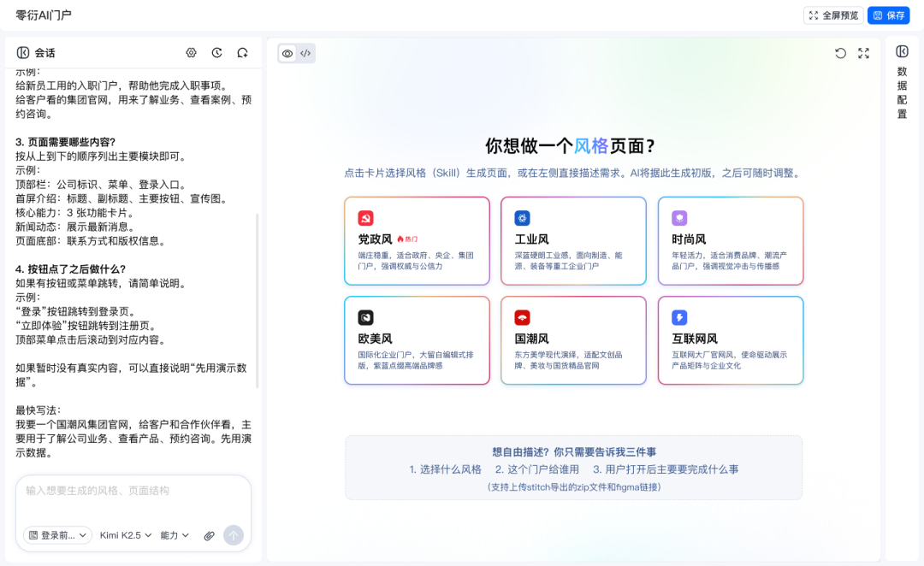Click the 全屏预览 button
The height and width of the screenshot is (566, 924).
coord(833,15)
